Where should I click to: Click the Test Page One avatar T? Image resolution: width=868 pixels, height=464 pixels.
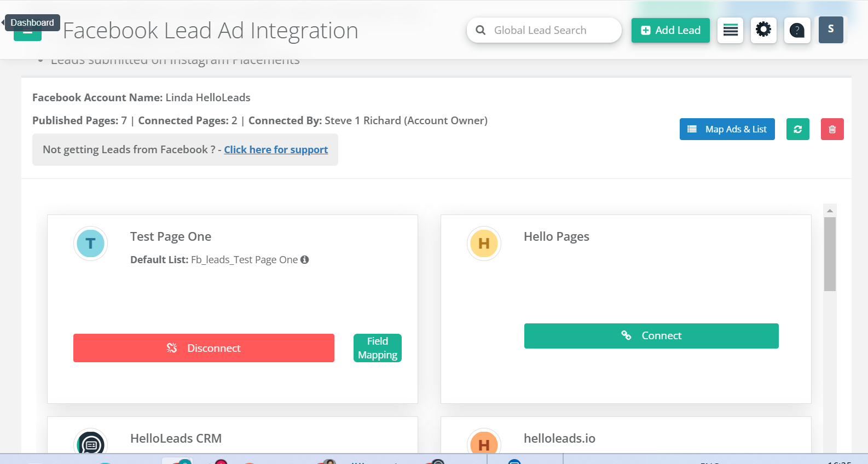coord(90,243)
